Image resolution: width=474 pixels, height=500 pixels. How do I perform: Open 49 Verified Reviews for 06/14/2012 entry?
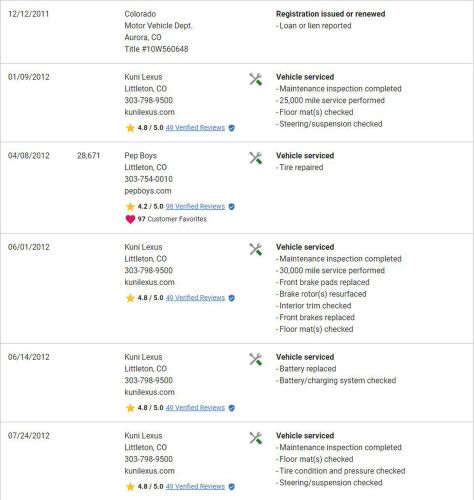coord(195,408)
